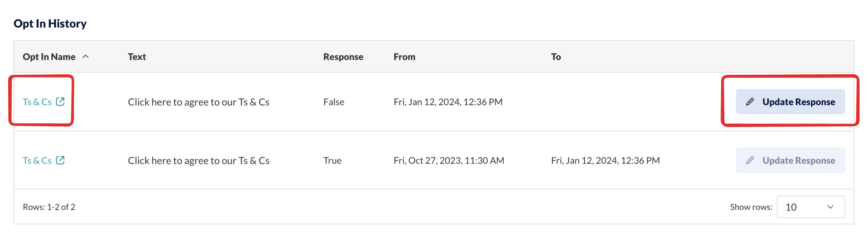Click pencil icon on the enabled Update Response button
The height and width of the screenshot is (247, 868).
click(750, 102)
